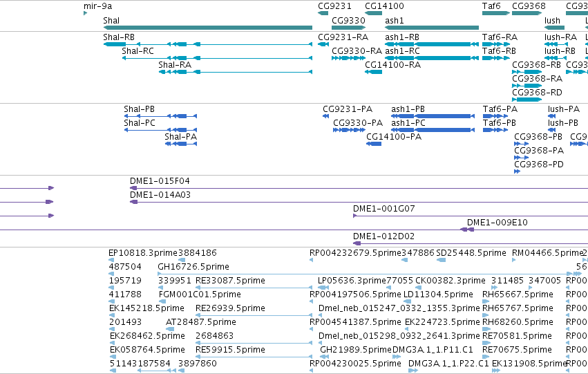Select the CG9368-PB protein label

coord(538,137)
